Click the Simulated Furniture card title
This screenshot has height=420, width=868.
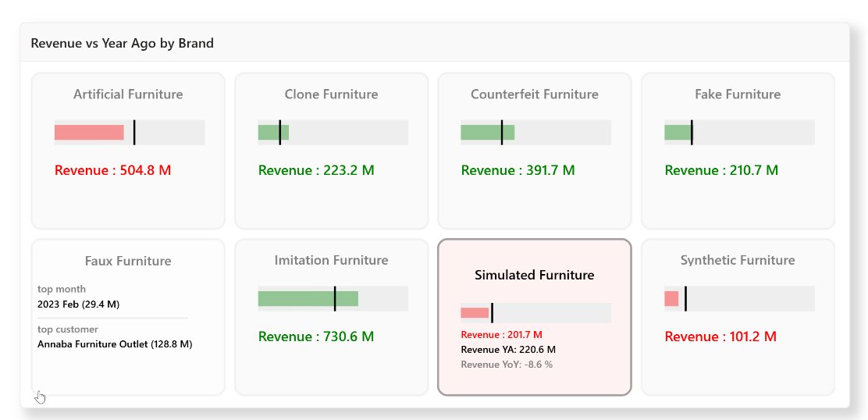tap(534, 275)
